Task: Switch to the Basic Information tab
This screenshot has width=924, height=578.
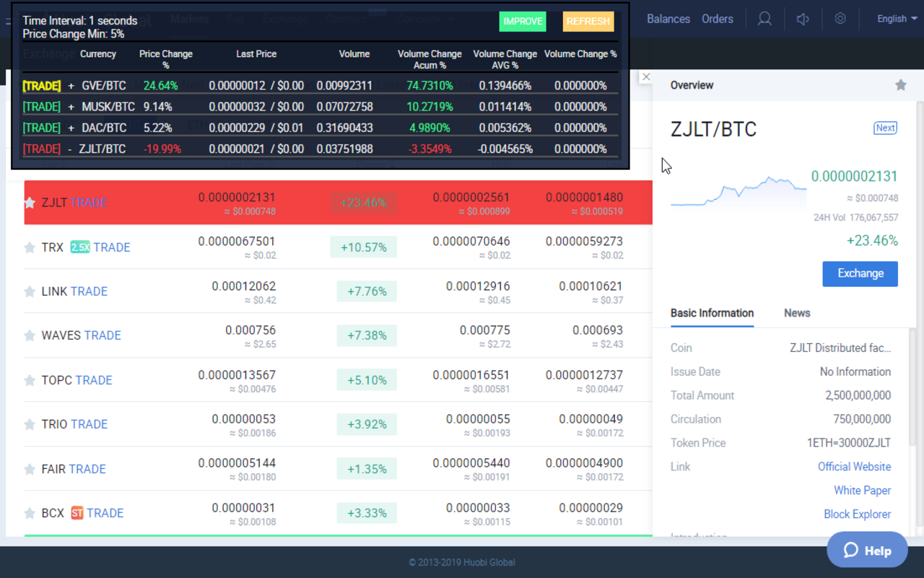Action: (x=712, y=313)
